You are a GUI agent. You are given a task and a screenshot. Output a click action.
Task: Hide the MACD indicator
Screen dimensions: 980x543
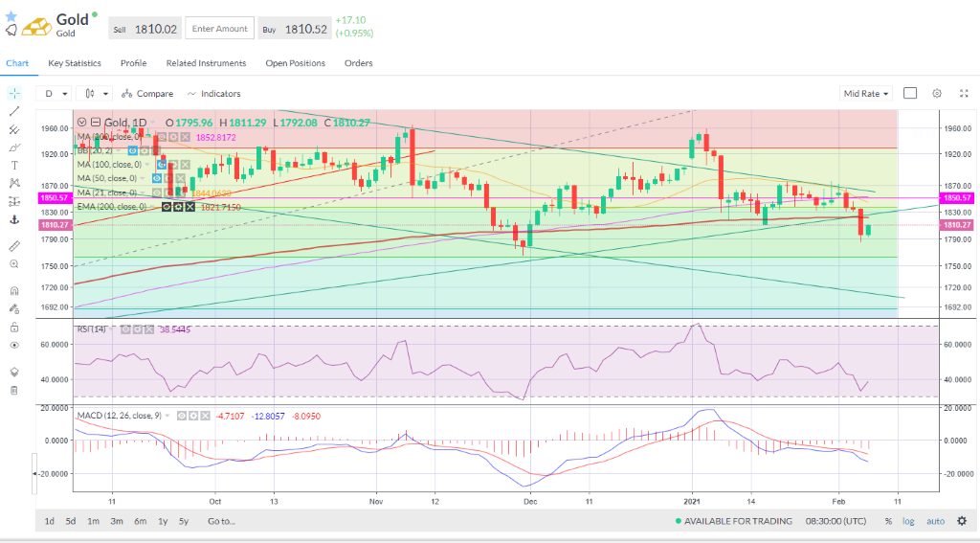click(182, 416)
